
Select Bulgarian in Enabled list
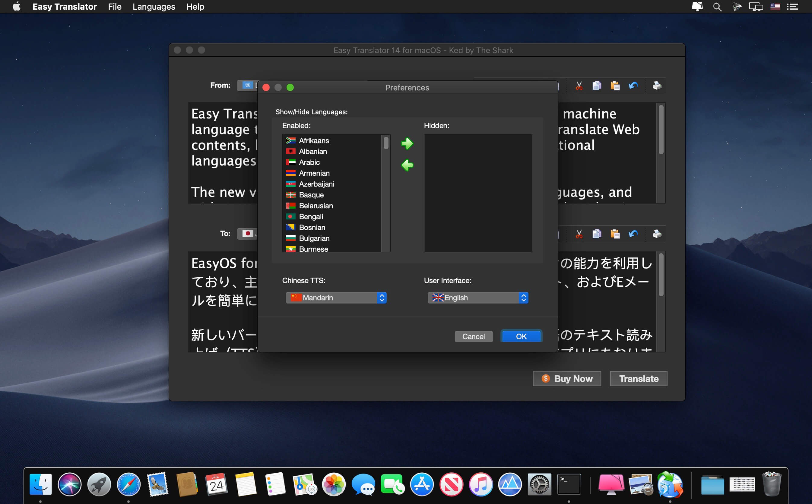pos(332,238)
